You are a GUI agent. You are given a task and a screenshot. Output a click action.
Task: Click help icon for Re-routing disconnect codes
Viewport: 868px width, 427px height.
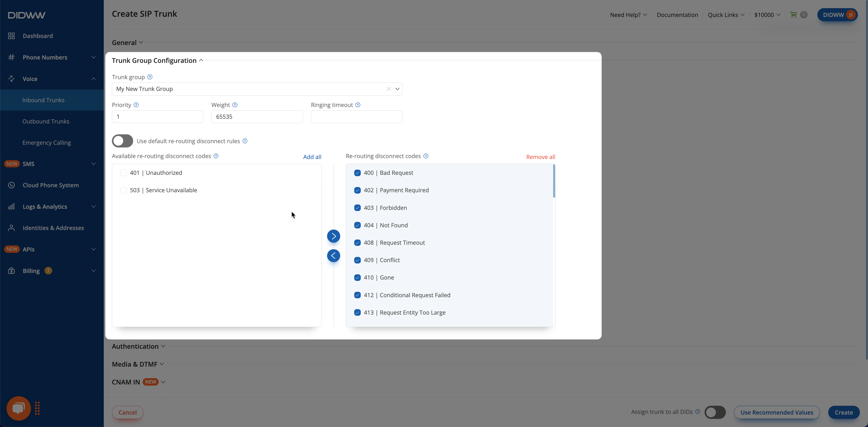coord(426,156)
